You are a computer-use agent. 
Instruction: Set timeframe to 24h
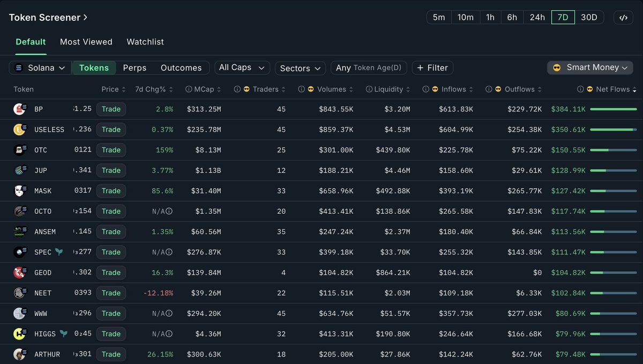pyautogui.click(x=537, y=17)
